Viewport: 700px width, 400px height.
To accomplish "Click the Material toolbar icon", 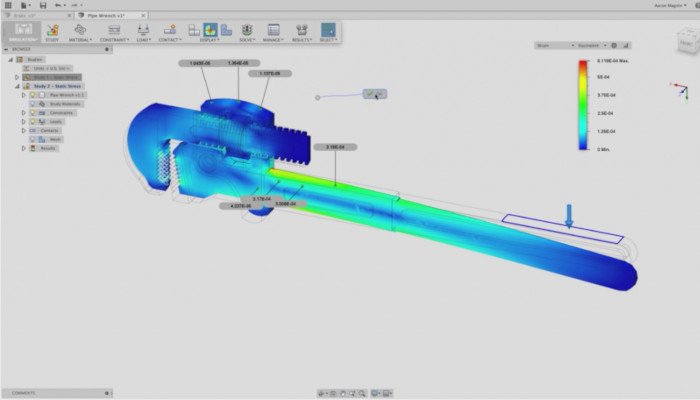I will (80, 30).
